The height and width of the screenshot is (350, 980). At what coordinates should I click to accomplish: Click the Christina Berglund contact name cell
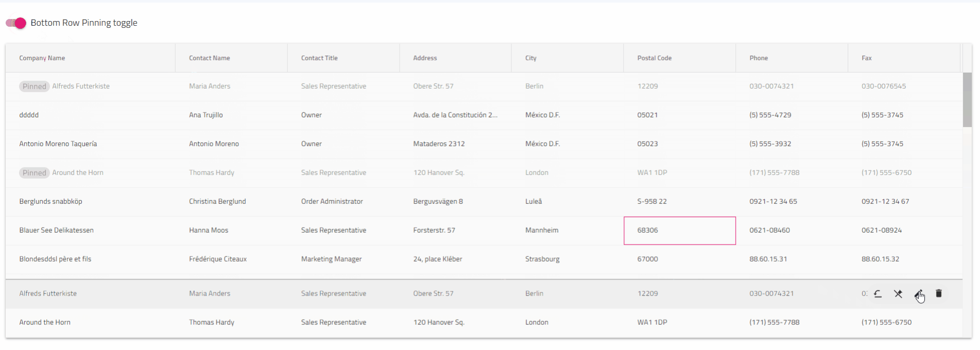click(x=217, y=202)
